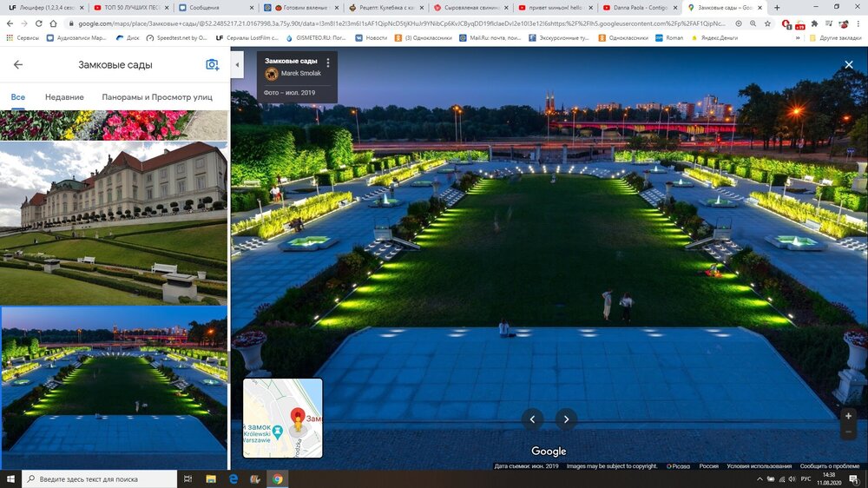868x488 pixels.
Task: Go to previous photo arrow
Action: click(532, 419)
